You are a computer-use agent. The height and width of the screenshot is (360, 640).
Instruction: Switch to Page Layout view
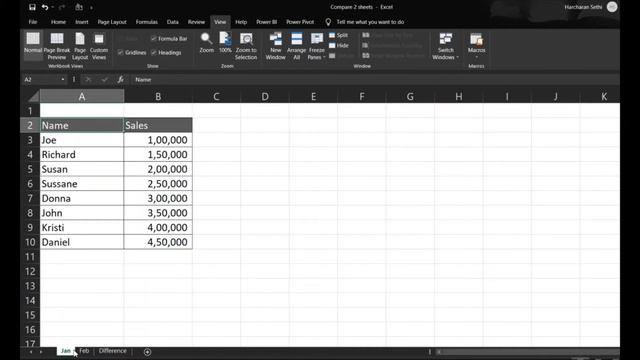[x=80, y=46]
